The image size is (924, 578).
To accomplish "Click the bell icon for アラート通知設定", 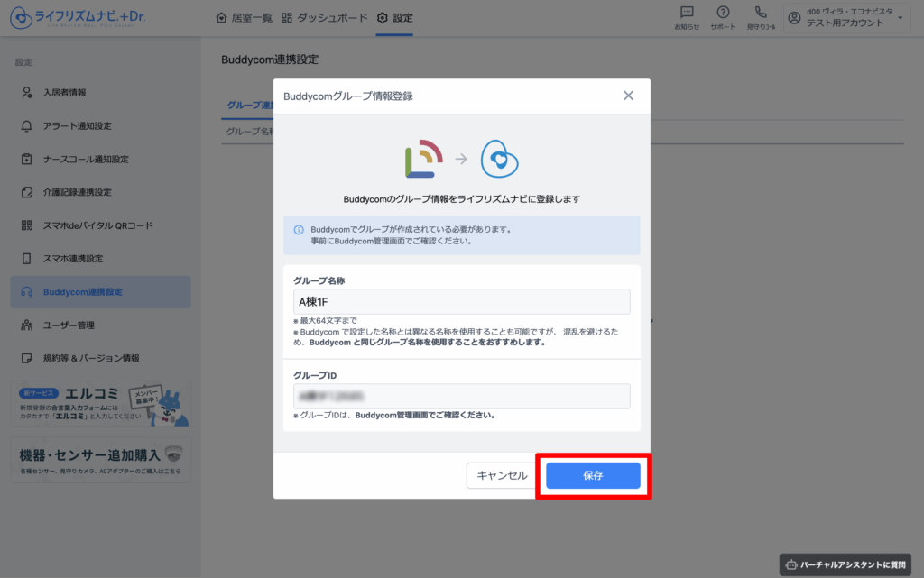I will (26, 126).
